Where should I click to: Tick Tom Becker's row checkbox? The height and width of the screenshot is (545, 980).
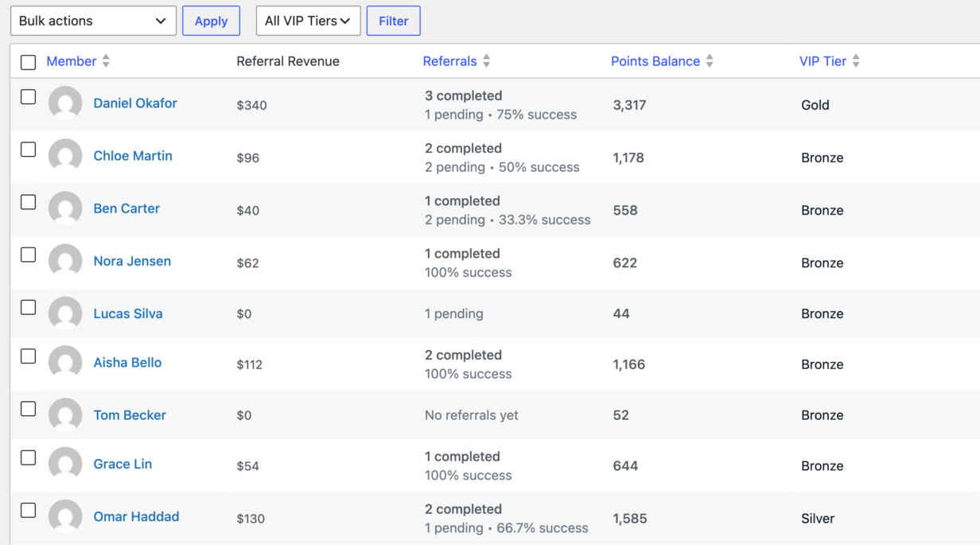click(x=28, y=409)
